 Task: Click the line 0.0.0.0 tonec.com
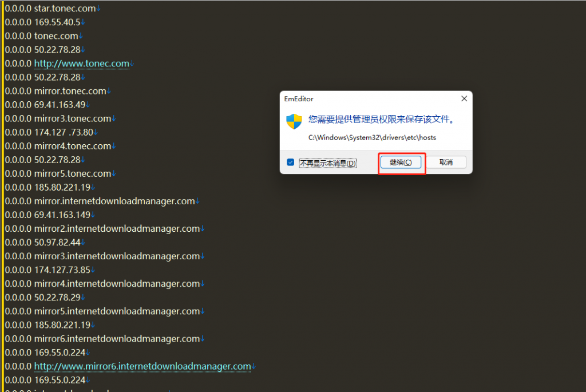pyautogui.click(x=41, y=36)
